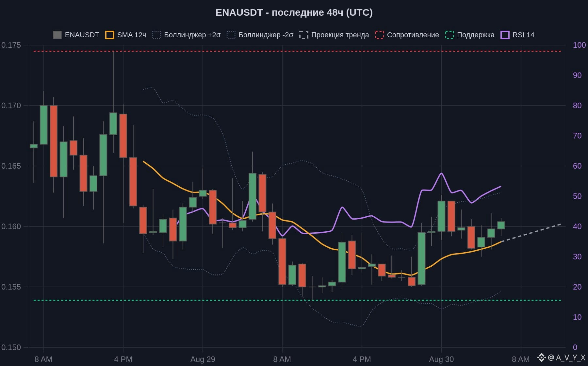The height and width of the screenshot is (366, 588).
Task: Click the RSI axis value 100
Action: pos(579,45)
